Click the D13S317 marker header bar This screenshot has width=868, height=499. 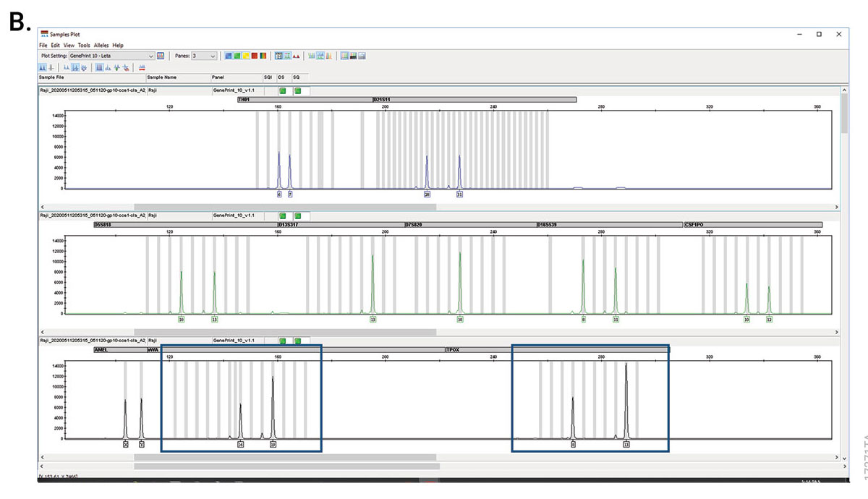(x=340, y=224)
